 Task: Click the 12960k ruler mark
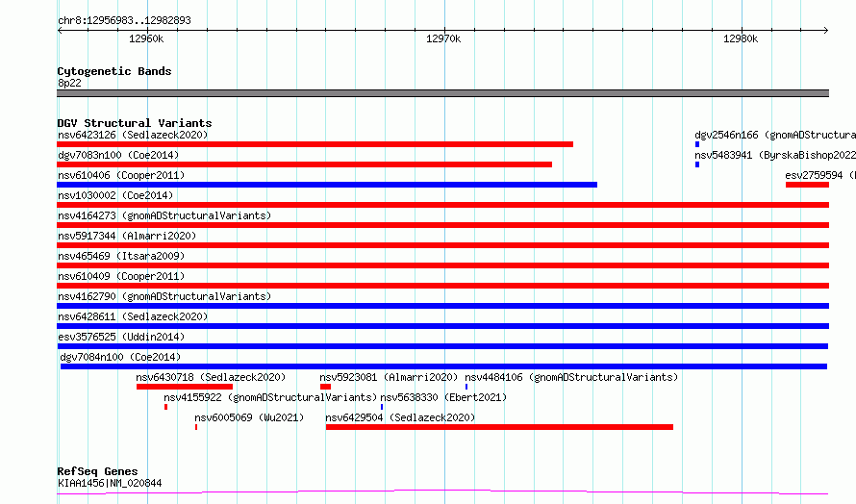tap(146, 38)
